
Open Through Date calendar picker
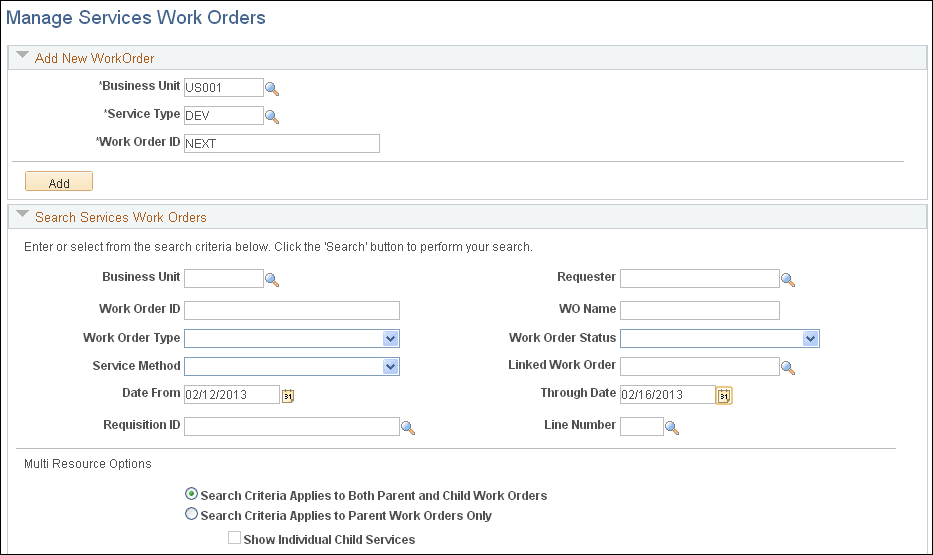tap(724, 396)
